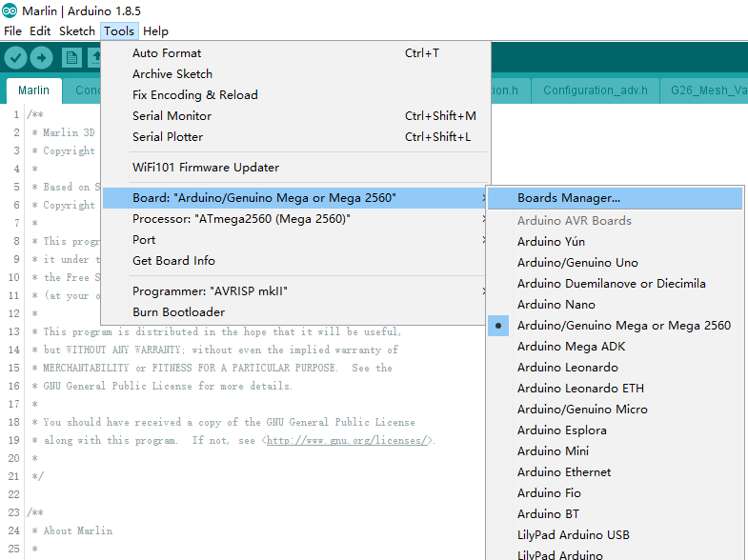Select the Arduino/Genuino Micro board
Screen dimensions: 748x560
(615, 410)
